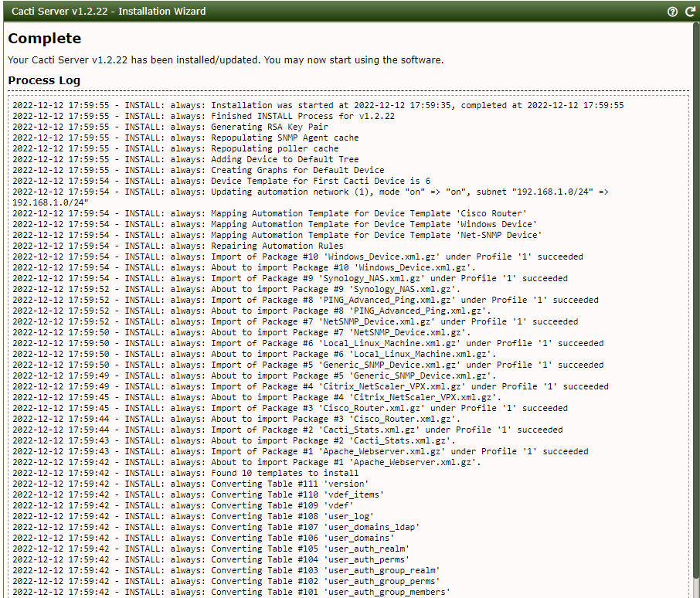
Task: Click 'Converting Table #109 vdef' line
Action: (183, 505)
